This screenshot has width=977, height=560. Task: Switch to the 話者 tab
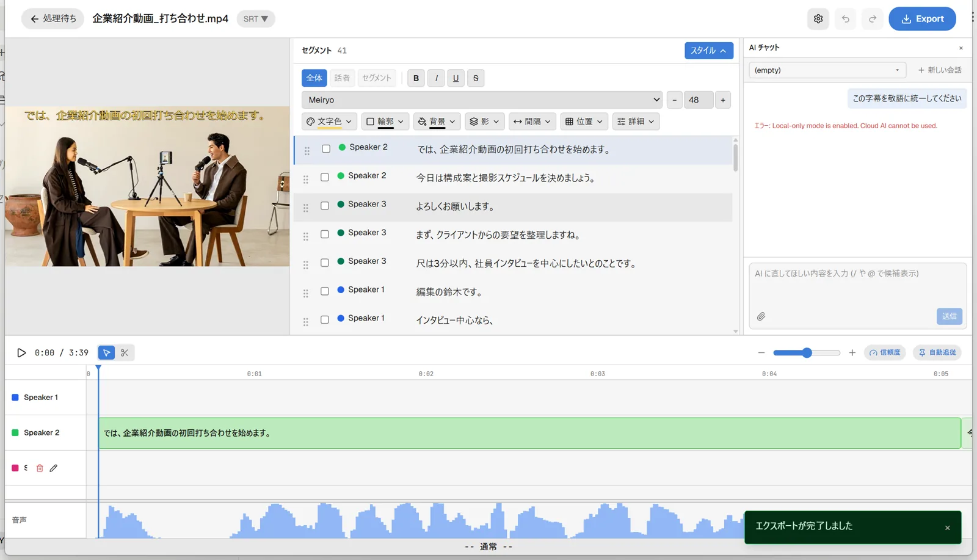click(x=342, y=78)
